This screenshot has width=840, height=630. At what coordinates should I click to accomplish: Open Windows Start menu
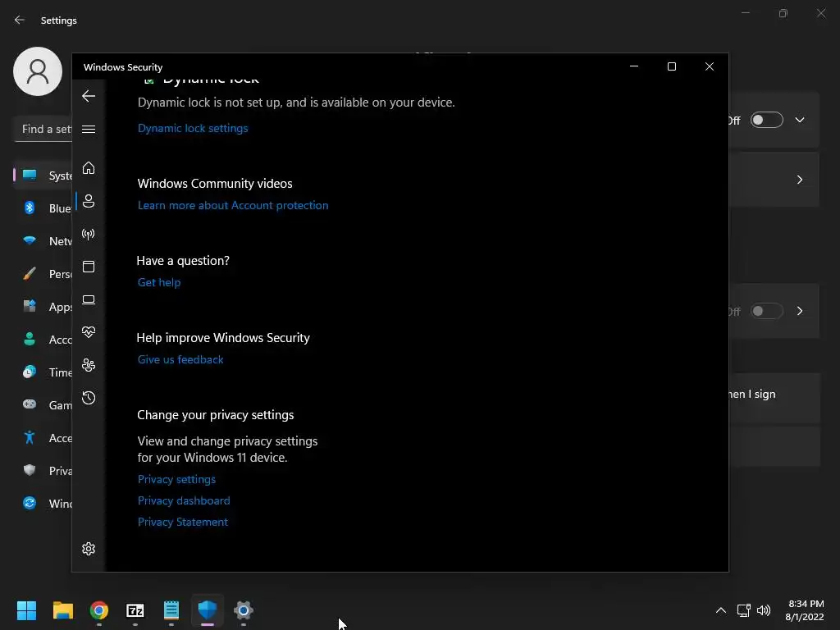(27, 610)
